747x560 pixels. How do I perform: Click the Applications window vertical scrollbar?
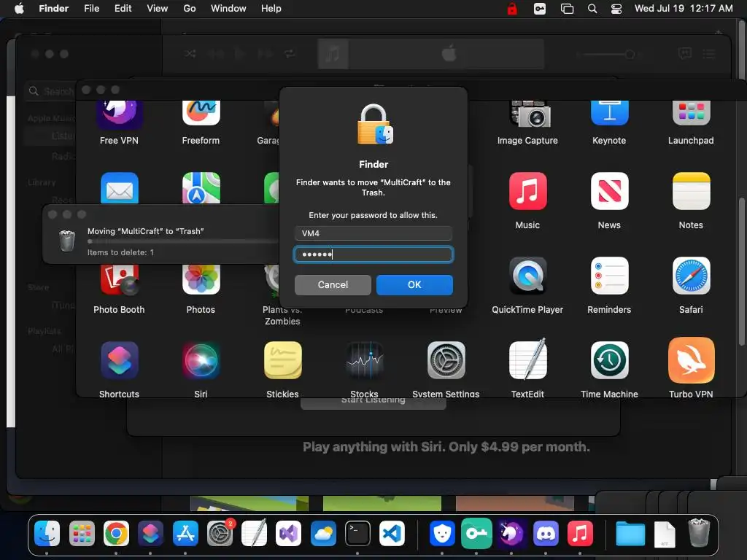point(741,272)
